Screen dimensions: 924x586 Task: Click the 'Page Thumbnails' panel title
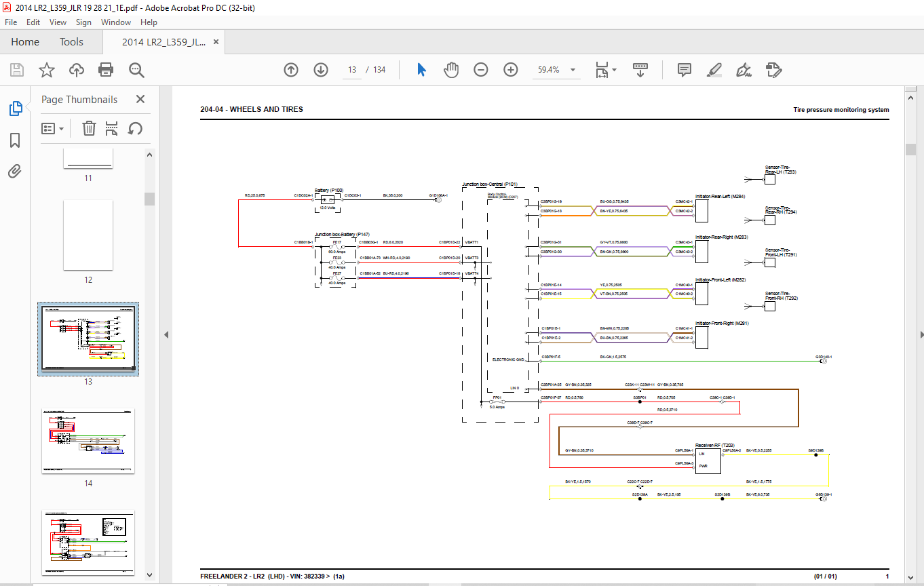click(x=79, y=99)
